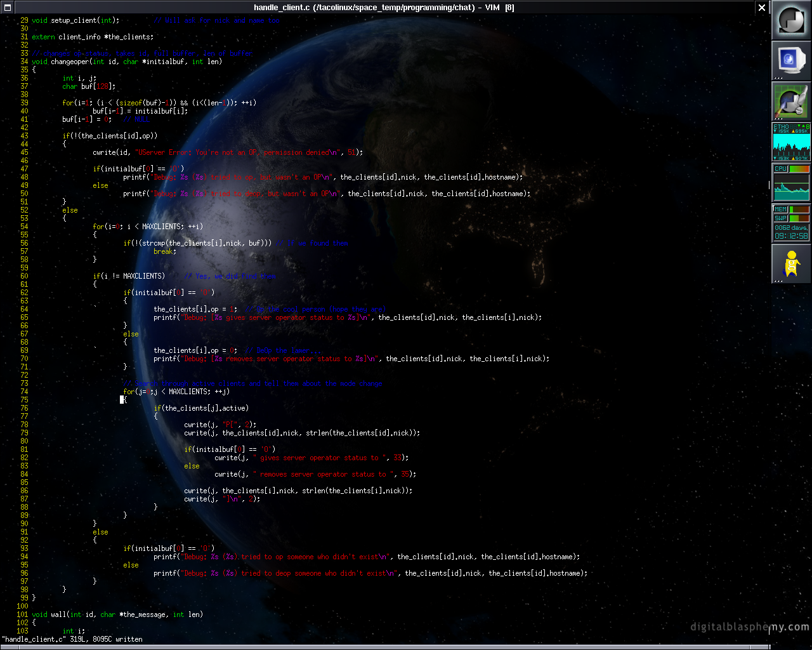Click the handle_client.c VIM title bar
The image size is (812, 650).
[x=384, y=8]
